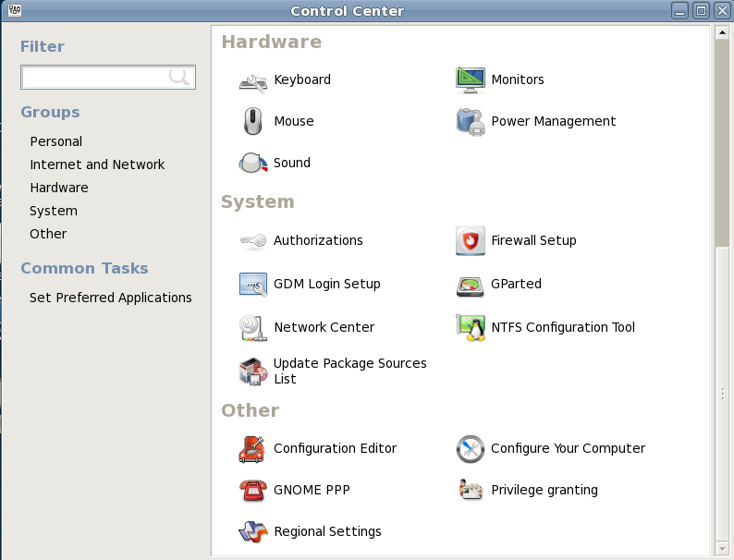The image size is (734, 560).
Task: Launch the Network Center icon
Action: 252,327
